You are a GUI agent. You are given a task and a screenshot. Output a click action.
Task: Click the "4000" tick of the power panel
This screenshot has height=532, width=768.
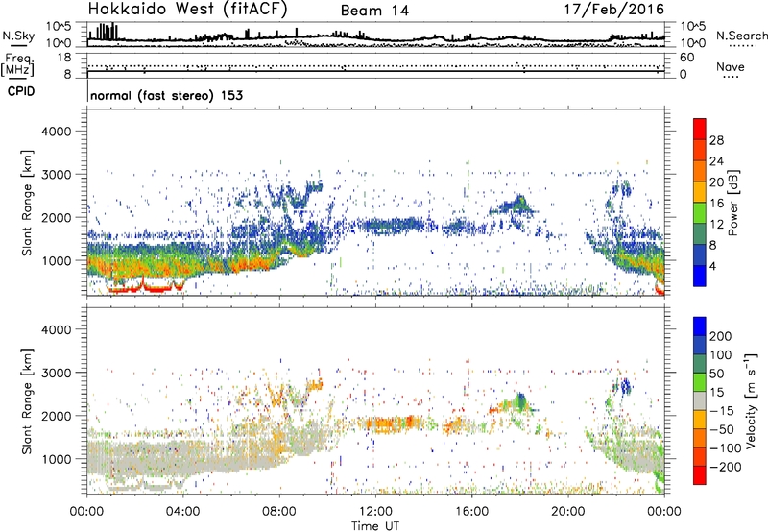coord(57,132)
